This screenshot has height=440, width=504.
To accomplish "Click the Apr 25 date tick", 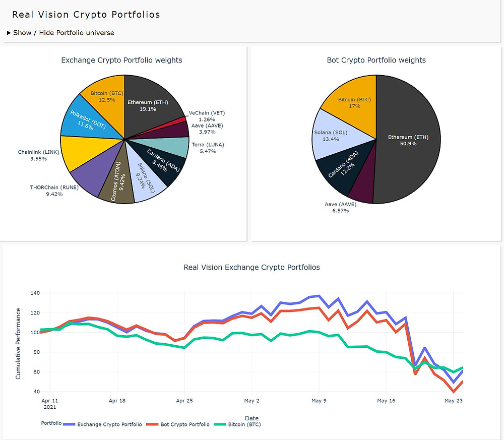I will [184, 401].
